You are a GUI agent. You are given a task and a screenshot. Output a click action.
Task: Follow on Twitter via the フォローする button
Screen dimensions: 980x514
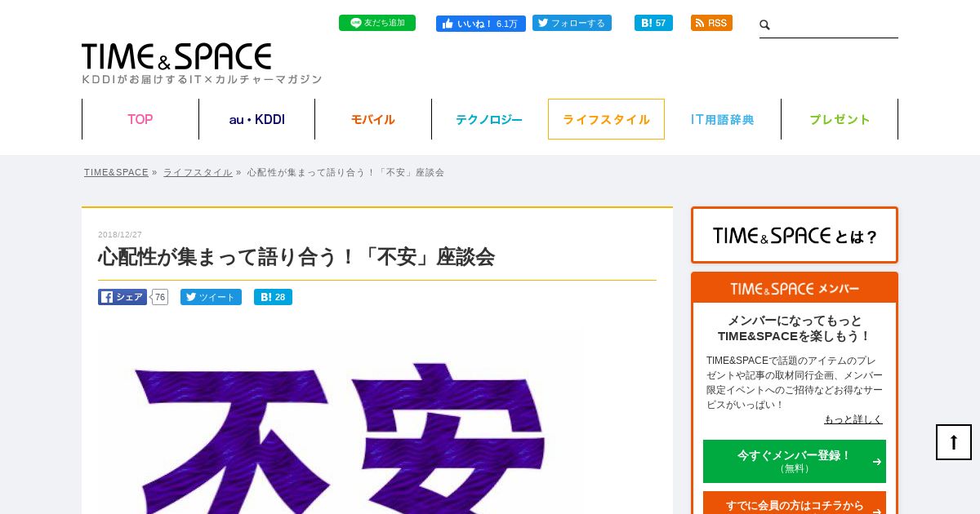572,23
